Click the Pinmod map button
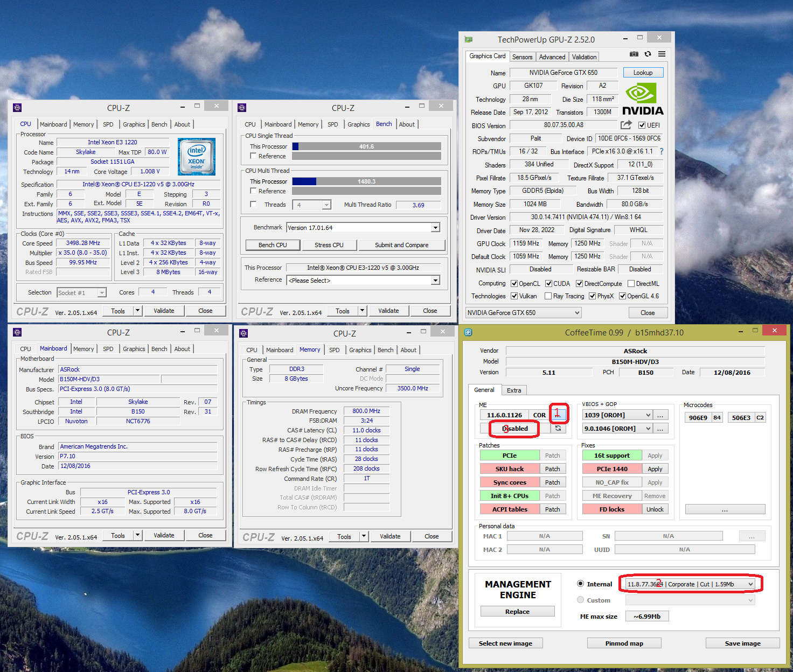This screenshot has width=793, height=672. pyautogui.click(x=624, y=643)
